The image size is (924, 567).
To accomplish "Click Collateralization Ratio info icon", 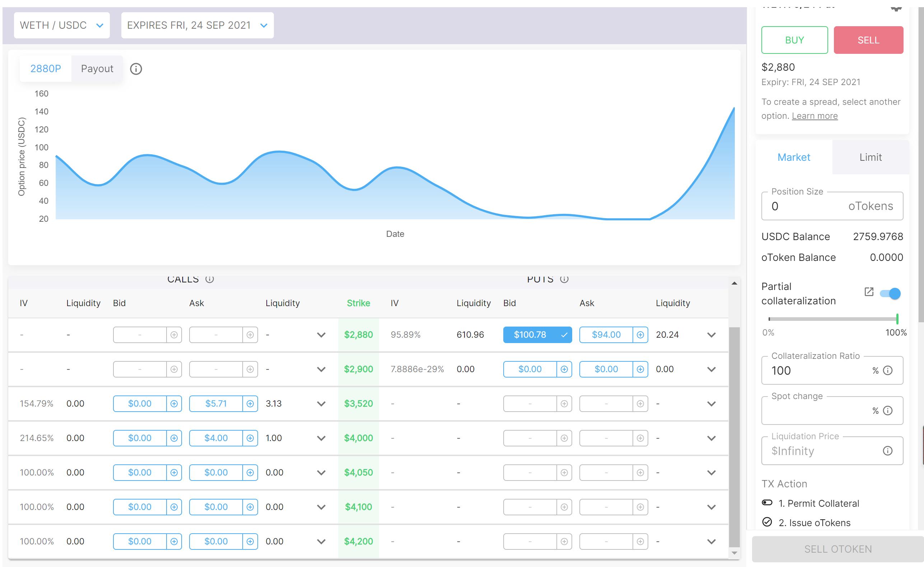I will (888, 370).
